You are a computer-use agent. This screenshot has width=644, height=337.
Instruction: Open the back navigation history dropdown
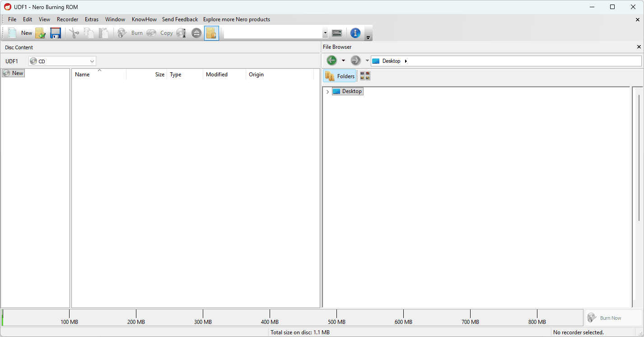click(344, 60)
